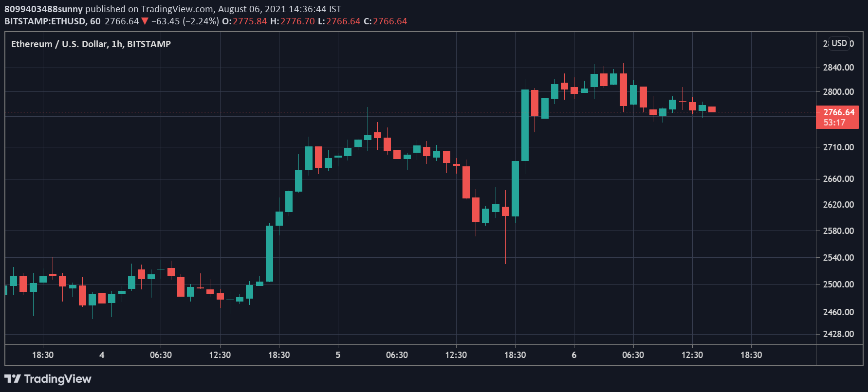Select the 2428.00 price scale label
Screen dimensions: 868x392
(838, 334)
